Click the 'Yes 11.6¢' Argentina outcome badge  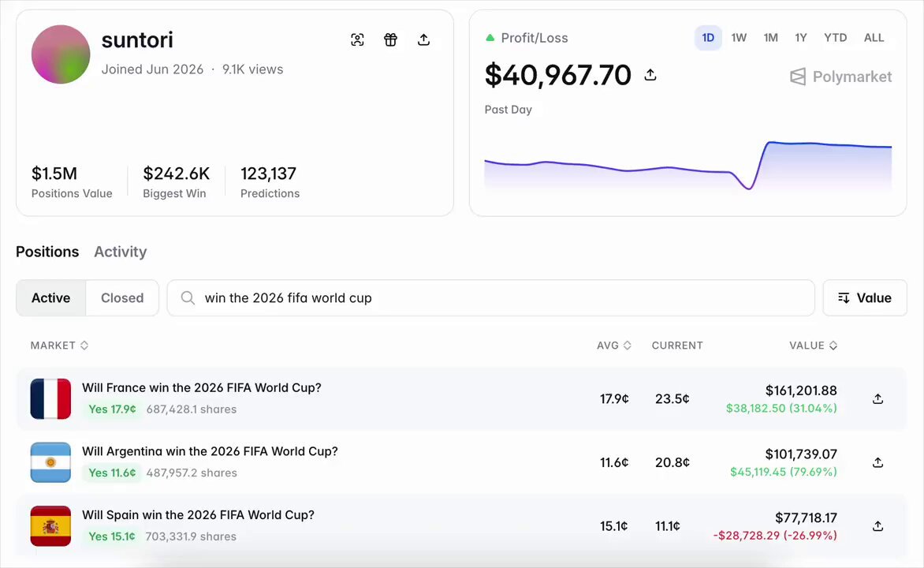[112, 473]
